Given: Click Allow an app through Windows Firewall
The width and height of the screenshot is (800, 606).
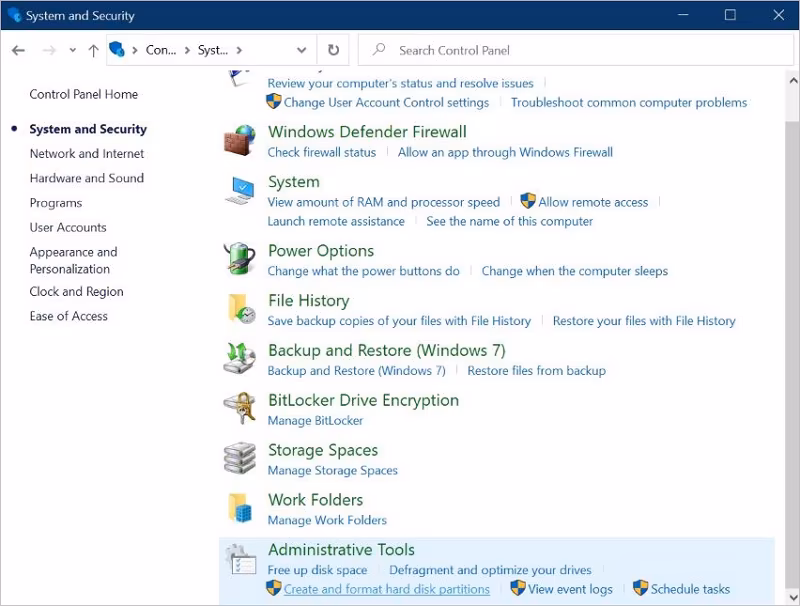Looking at the screenshot, I should 506,152.
